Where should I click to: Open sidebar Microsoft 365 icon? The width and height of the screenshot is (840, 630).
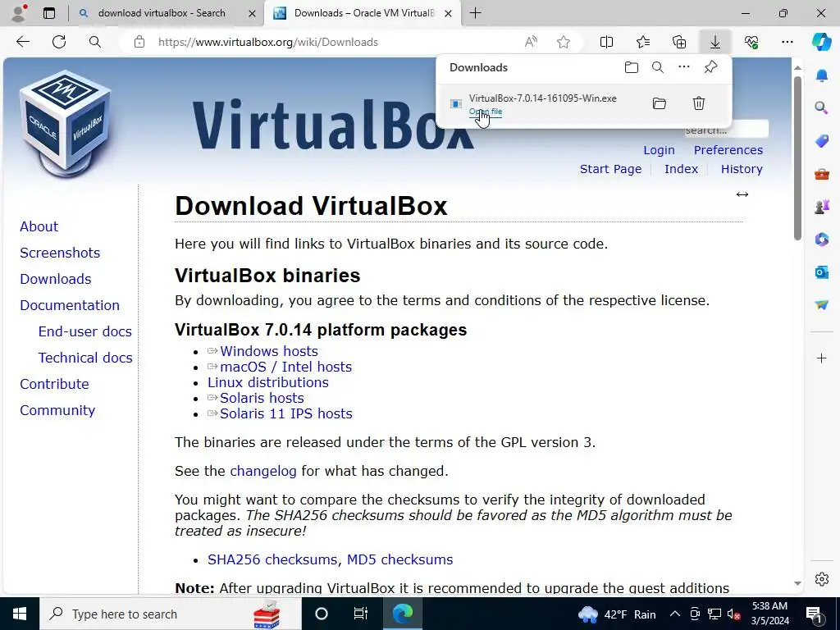tap(821, 240)
